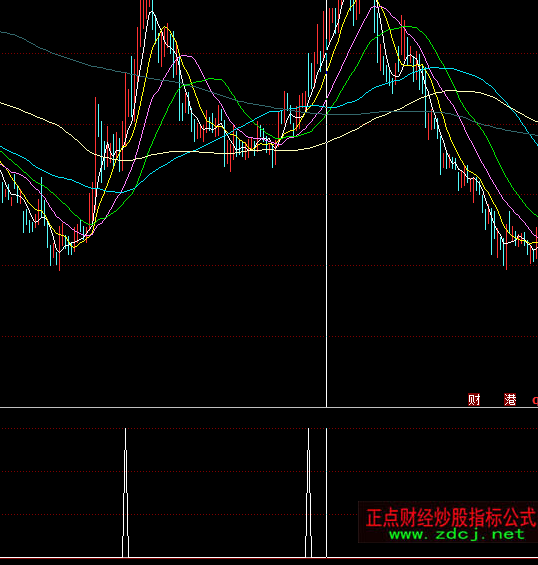Click the 正点财经炒股指标公式 watermark banner
Viewport: 538px width, 565px height.
pyautogui.click(x=448, y=522)
